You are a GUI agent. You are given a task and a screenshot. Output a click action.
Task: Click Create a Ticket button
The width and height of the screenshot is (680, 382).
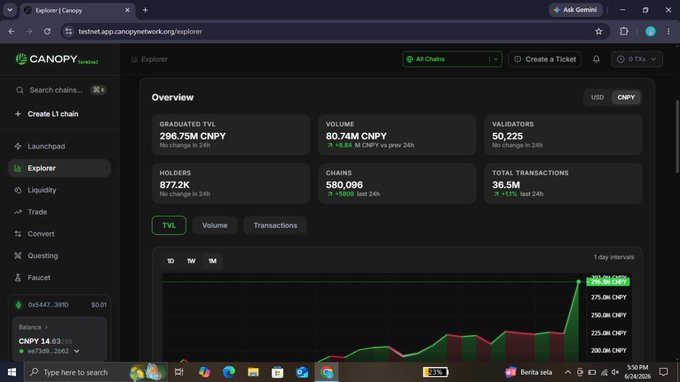pyautogui.click(x=545, y=59)
